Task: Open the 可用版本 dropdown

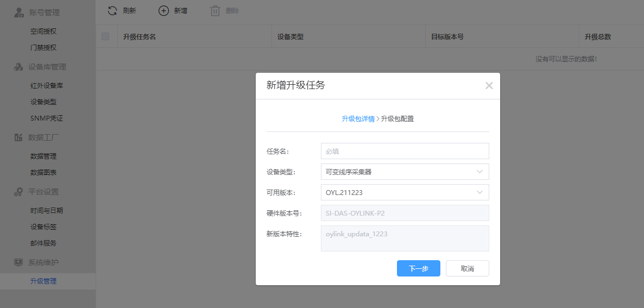Action: coord(405,192)
